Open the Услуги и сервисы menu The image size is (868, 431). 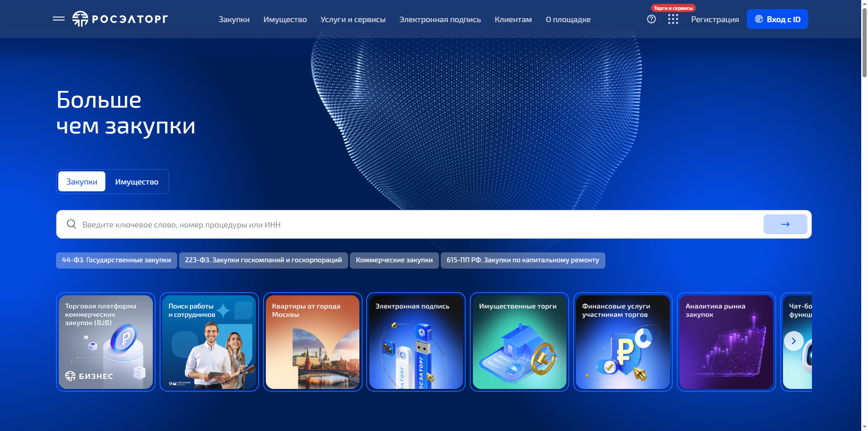pos(353,19)
